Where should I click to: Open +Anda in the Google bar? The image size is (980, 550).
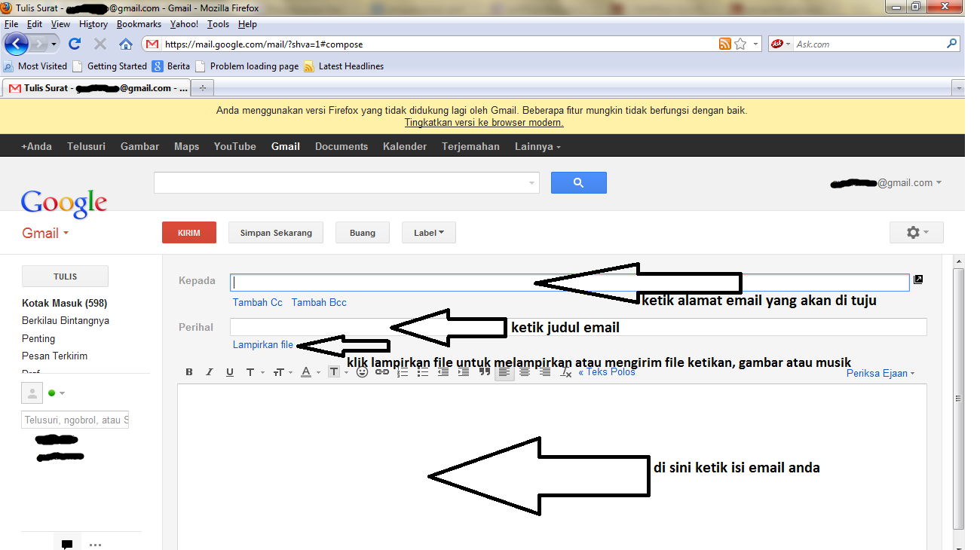37,146
